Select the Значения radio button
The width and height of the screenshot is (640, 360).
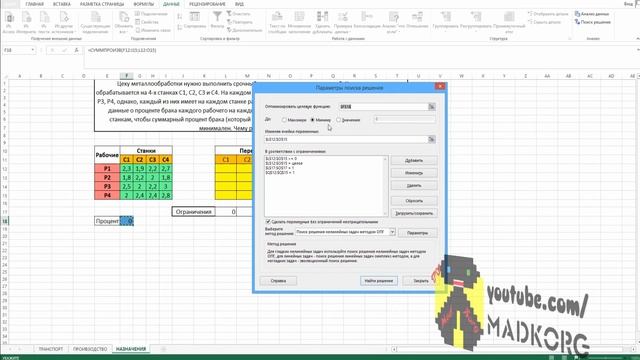pos(339,120)
